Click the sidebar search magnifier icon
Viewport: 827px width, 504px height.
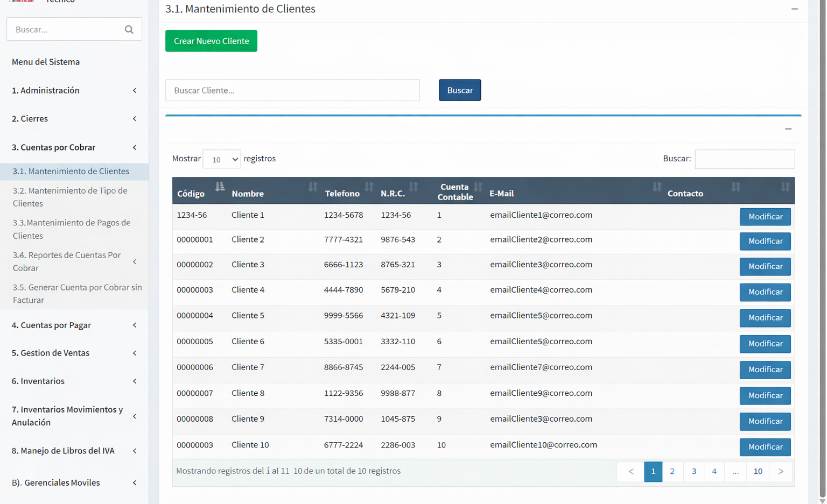(129, 30)
